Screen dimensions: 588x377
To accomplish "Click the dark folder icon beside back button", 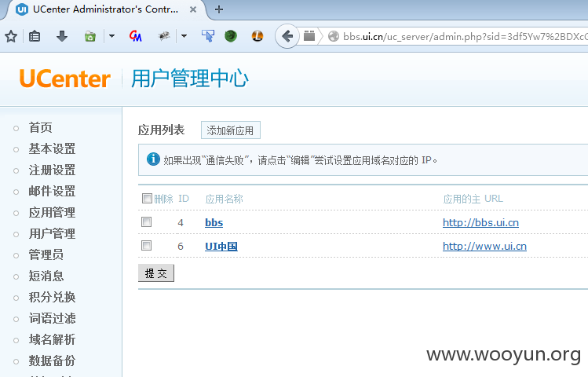I will [309, 36].
